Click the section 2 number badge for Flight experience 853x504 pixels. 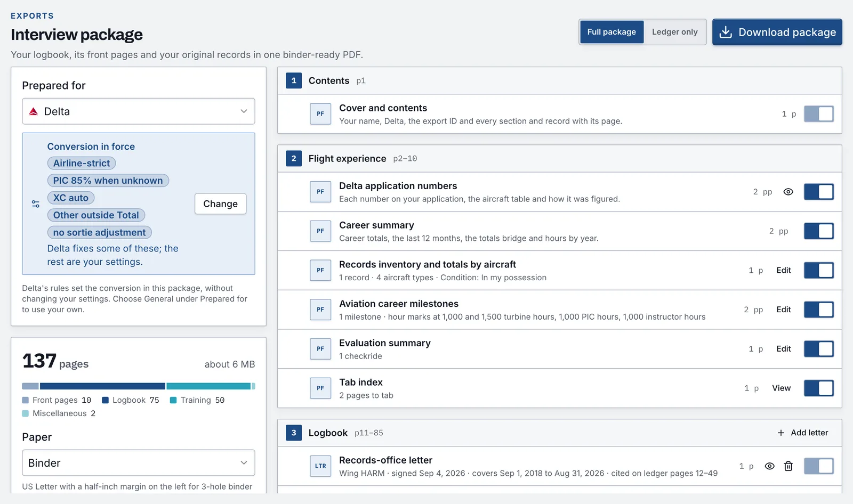tap(294, 158)
